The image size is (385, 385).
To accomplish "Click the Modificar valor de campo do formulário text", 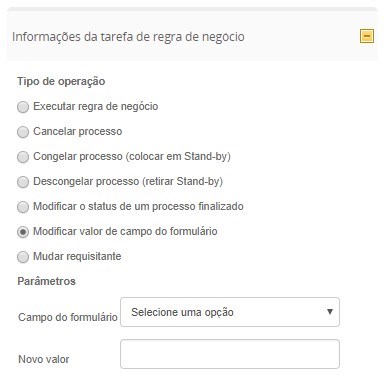I will 125,231.
